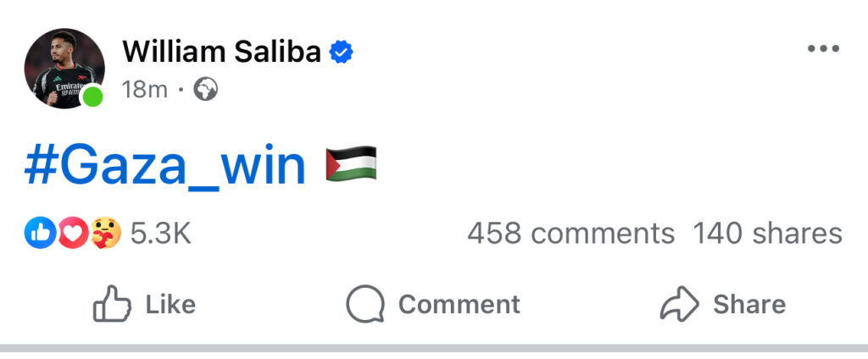Click the public audience globe icon
Image resolution: width=868 pixels, height=359 pixels.
point(205,90)
